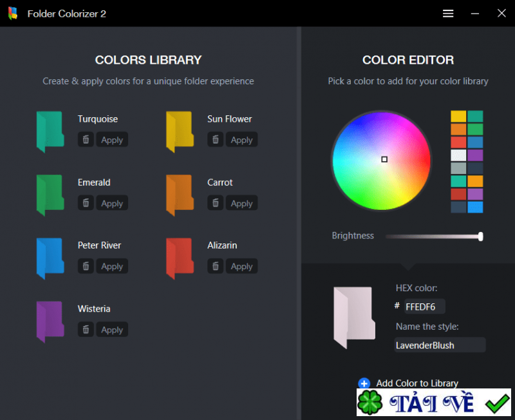The width and height of the screenshot is (515, 420).
Task: Apply the Sun Flower folder color
Action: click(241, 140)
